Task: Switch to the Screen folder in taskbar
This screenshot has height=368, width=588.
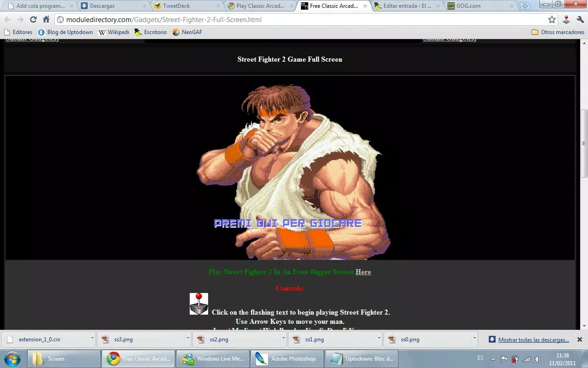Action: pos(64,359)
